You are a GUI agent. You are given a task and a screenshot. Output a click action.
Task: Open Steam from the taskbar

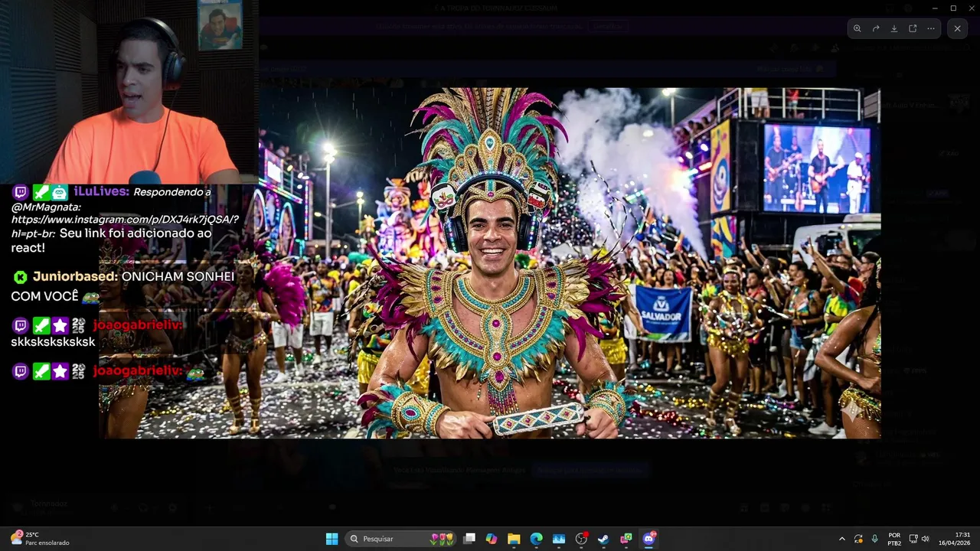pyautogui.click(x=603, y=539)
